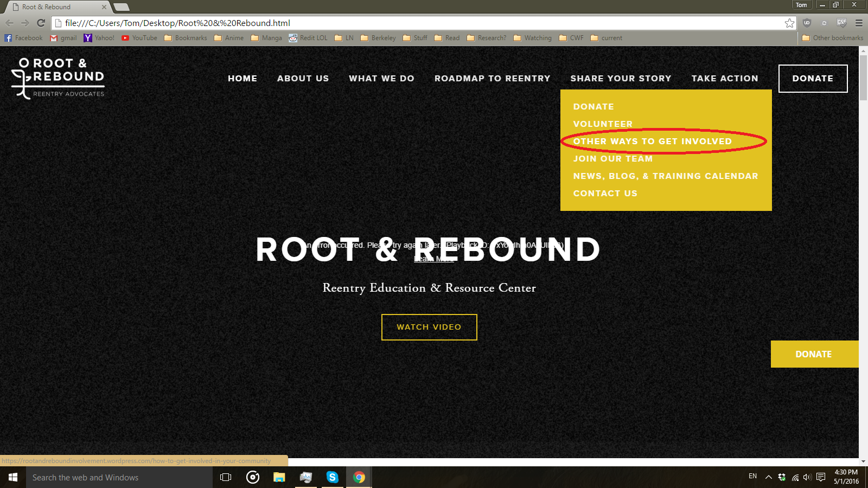Click the Root & Rebound site logo
868x488 pixels.
click(x=58, y=78)
